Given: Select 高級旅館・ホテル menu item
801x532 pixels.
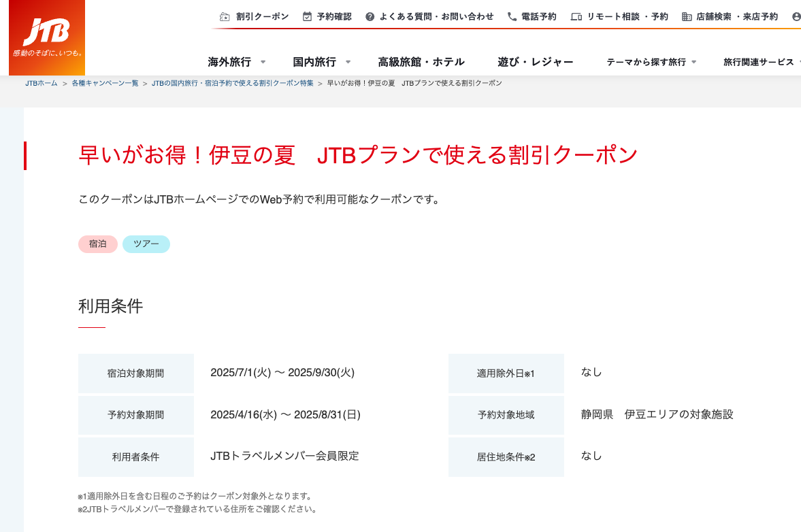Looking at the screenshot, I should click(421, 63).
